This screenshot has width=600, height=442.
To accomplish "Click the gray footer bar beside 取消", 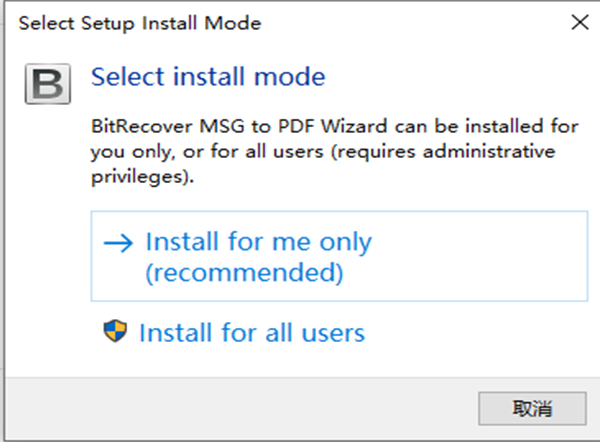I will click(241, 408).
